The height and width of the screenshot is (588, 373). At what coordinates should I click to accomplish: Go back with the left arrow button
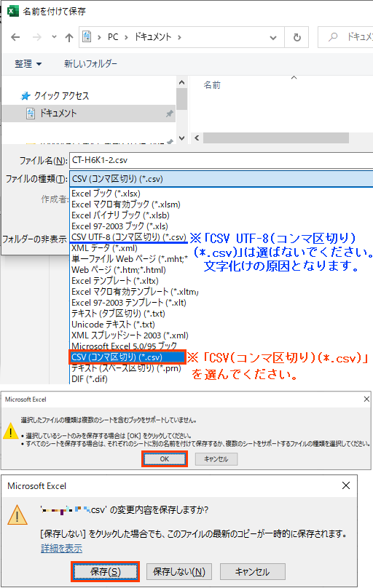coord(15,37)
